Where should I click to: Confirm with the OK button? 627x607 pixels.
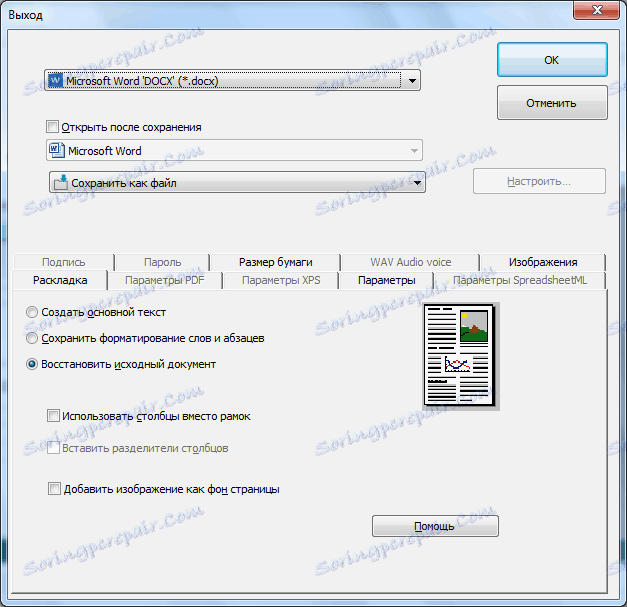[552, 60]
